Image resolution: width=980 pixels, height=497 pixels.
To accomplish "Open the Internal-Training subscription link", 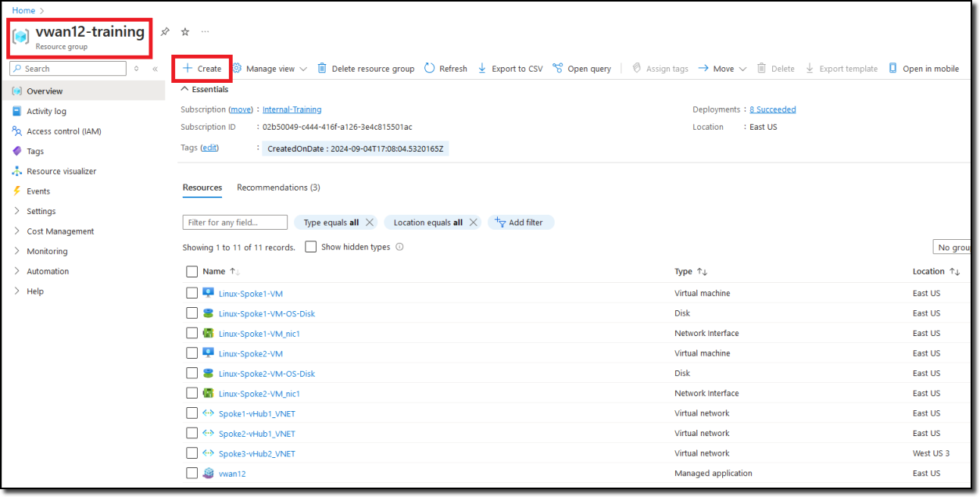I will 291,109.
